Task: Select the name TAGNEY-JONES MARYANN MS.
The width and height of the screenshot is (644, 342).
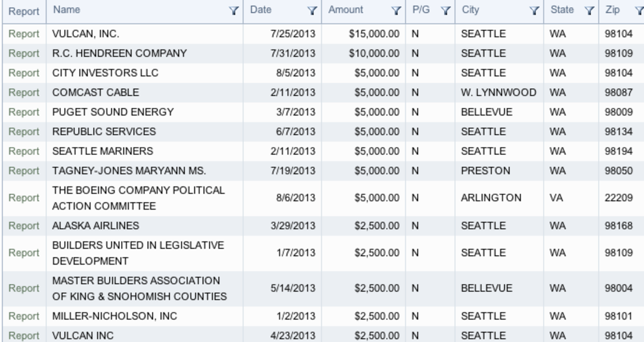Action: point(129,171)
